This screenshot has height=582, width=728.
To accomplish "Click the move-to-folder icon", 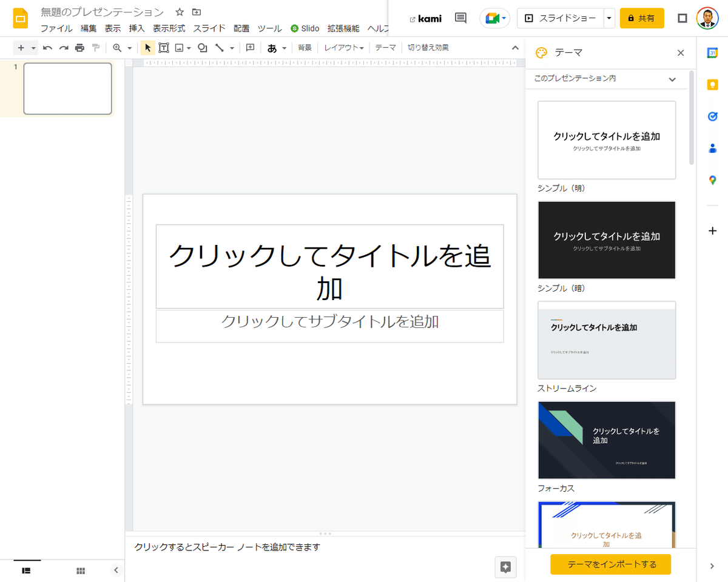I will tap(196, 12).
